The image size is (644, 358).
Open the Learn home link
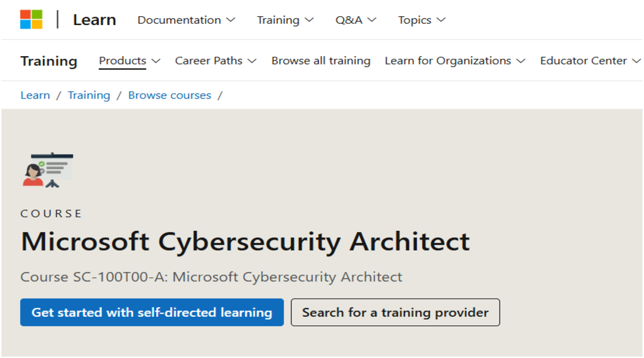pyautogui.click(x=94, y=20)
